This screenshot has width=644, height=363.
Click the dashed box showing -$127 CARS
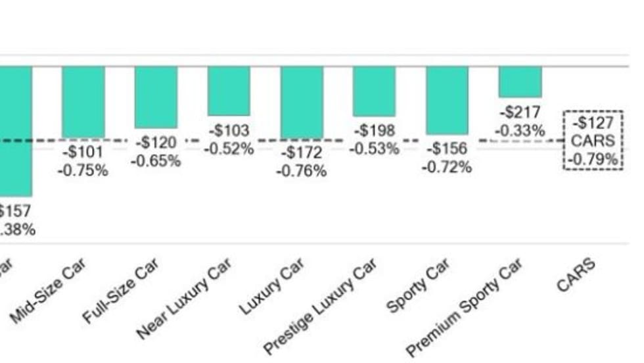click(x=593, y=141)
